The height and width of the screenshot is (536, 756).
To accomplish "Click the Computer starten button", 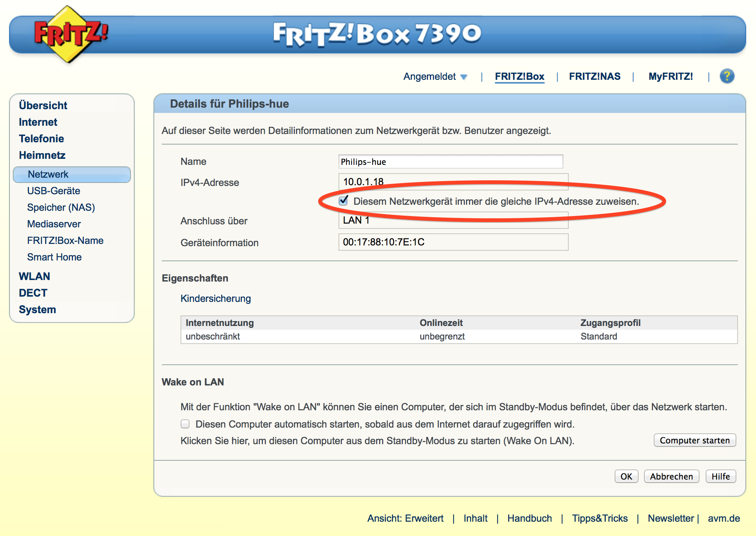I will point(695,440).
